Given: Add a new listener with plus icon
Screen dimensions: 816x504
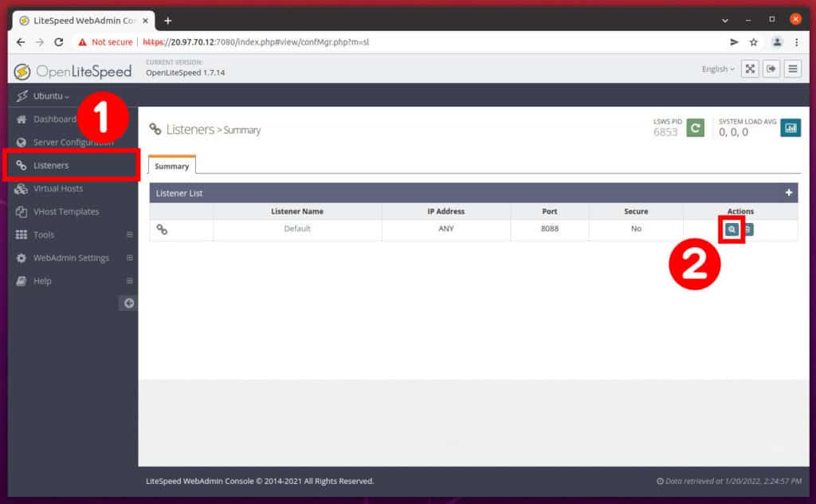Looking at the screenshot, I should pos(789,193).
